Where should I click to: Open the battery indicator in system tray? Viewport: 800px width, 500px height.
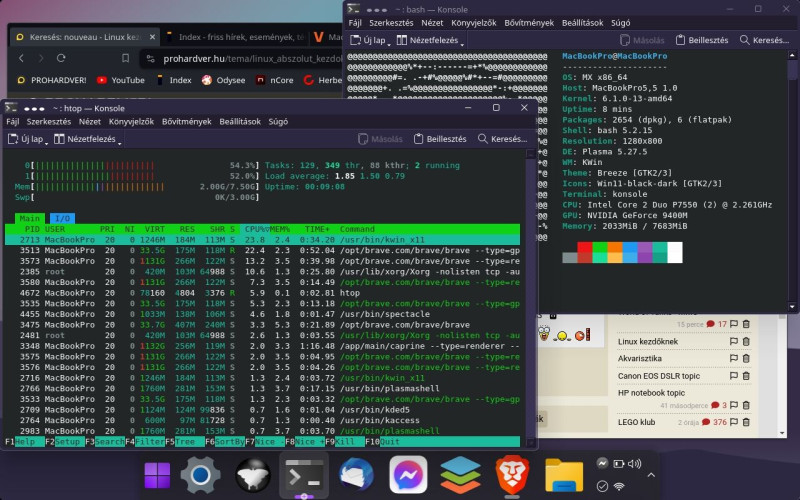(x=618, y=464)
